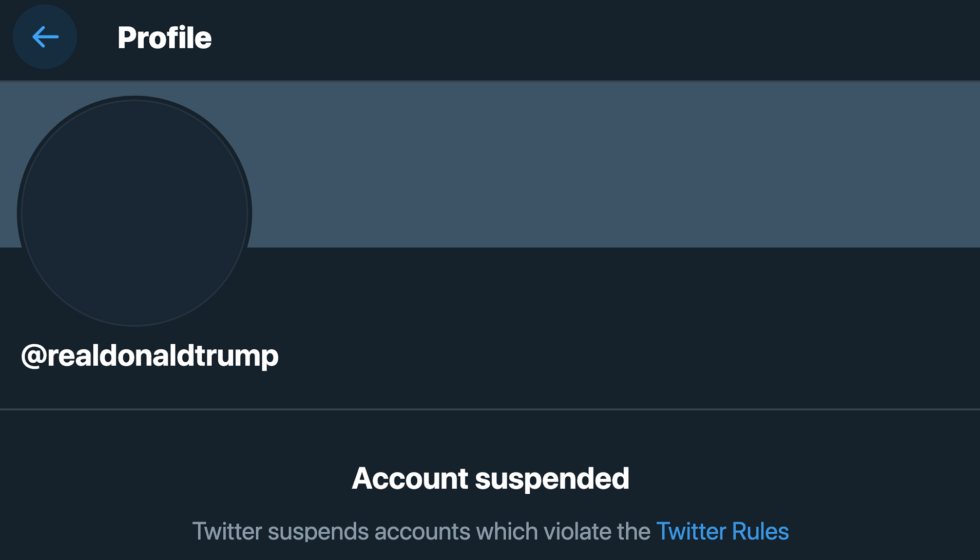The height and width of the screenshot is (560, 980).
Task: Click the horizontal divider below the handle
Action: point(490,409)
